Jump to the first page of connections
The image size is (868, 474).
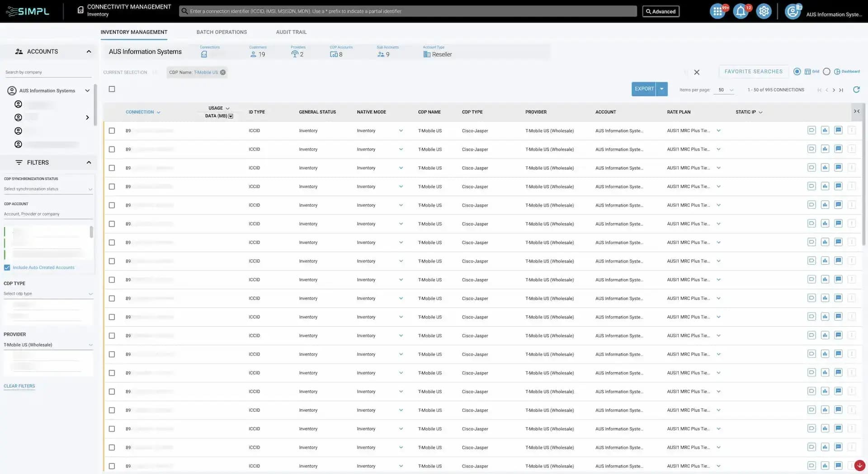pos(820,90)
